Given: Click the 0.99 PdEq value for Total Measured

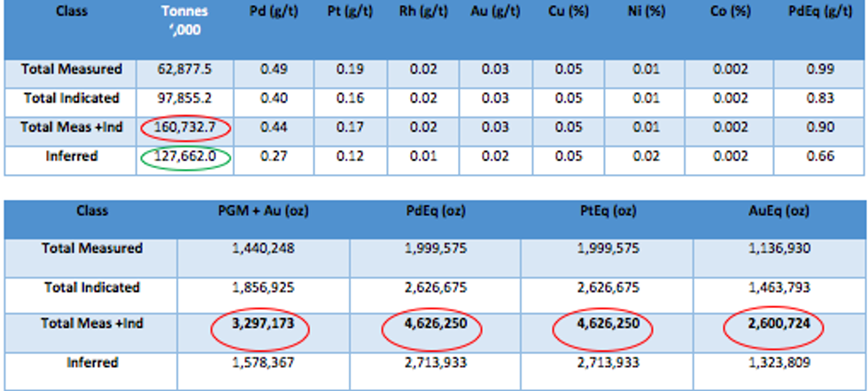Looking at the screenshot, I should [x=819, y=70].
